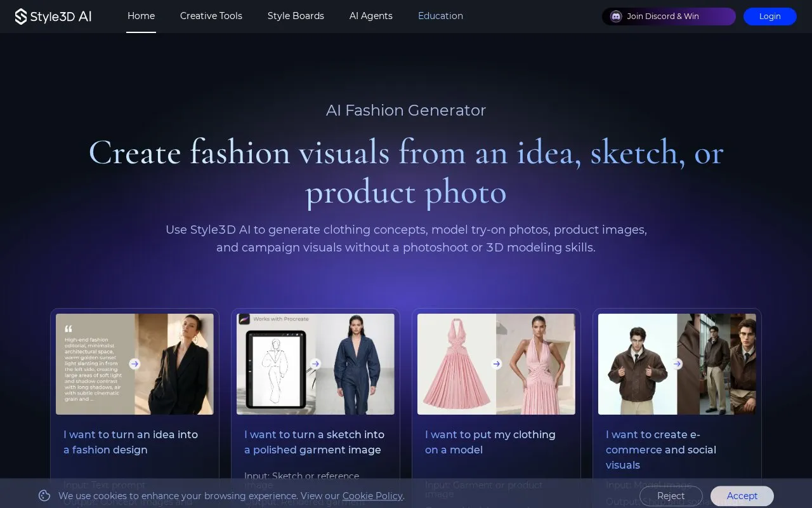The width and height of the screenshot is (812, 508).
Task: Click 'I want to turn a sketch into a polished garment image'
Action: [x=314, y=443]
